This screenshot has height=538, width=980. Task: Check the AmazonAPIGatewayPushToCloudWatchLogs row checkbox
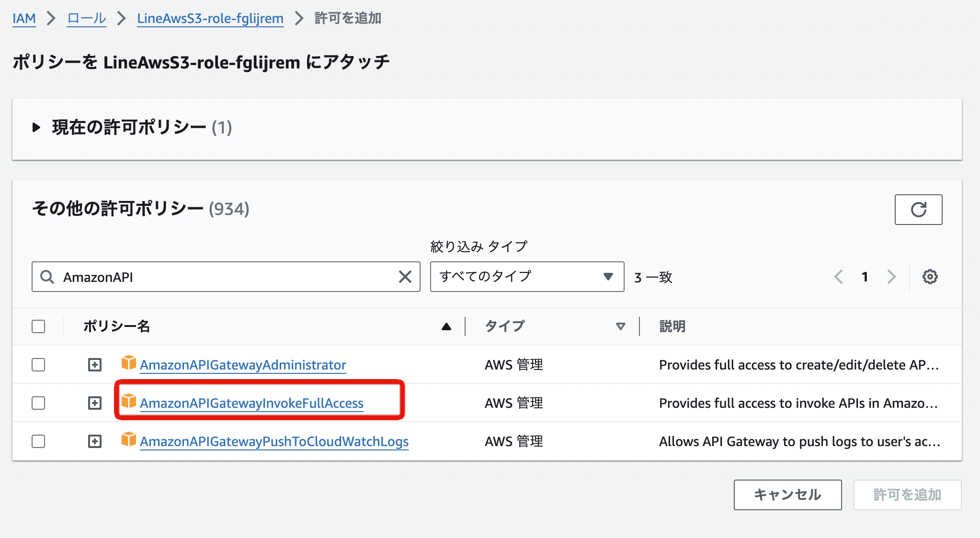point(38,441)
